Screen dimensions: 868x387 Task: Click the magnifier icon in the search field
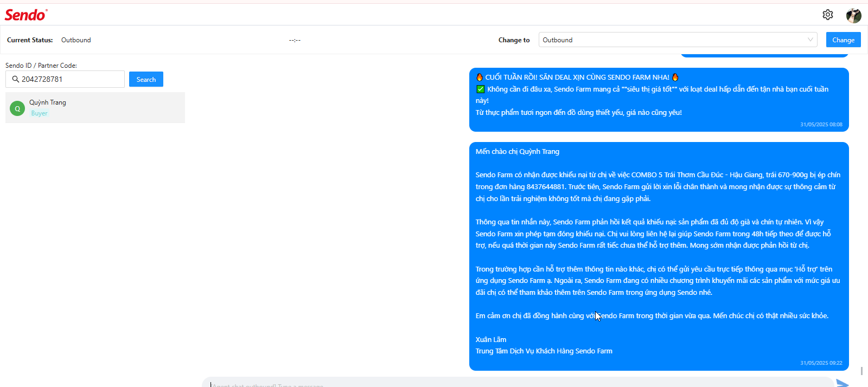tap(15, 79)
